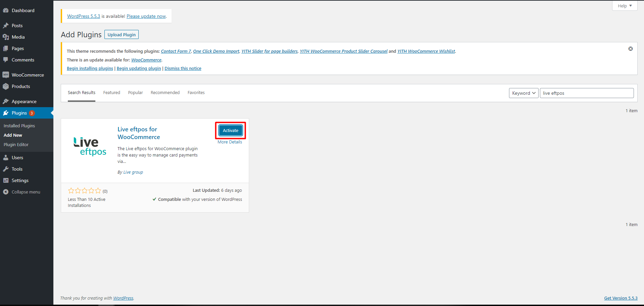Image resolution: width=644 pixels, height=306 pixels.
Task: Open the Comments menu item
Action: click(x=27, y=60)
